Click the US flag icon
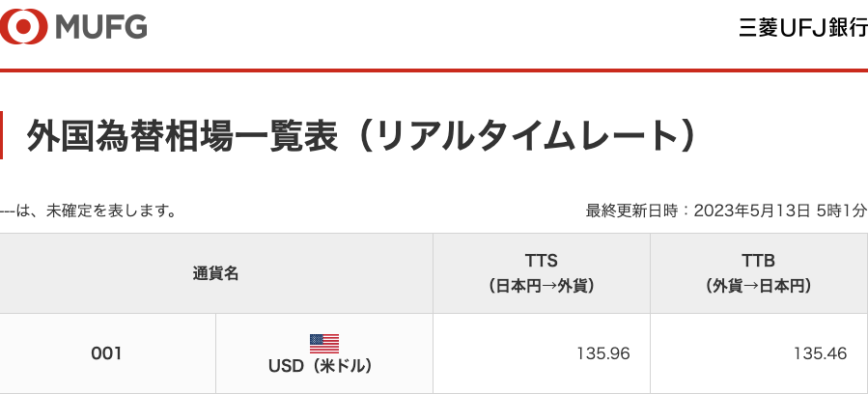The height and width of the screenshot is (394, 868). [323, 344]
